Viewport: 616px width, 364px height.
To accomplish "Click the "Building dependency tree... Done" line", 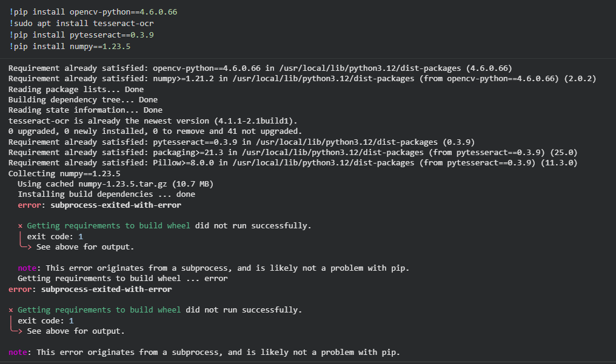I will pos(82,99).
